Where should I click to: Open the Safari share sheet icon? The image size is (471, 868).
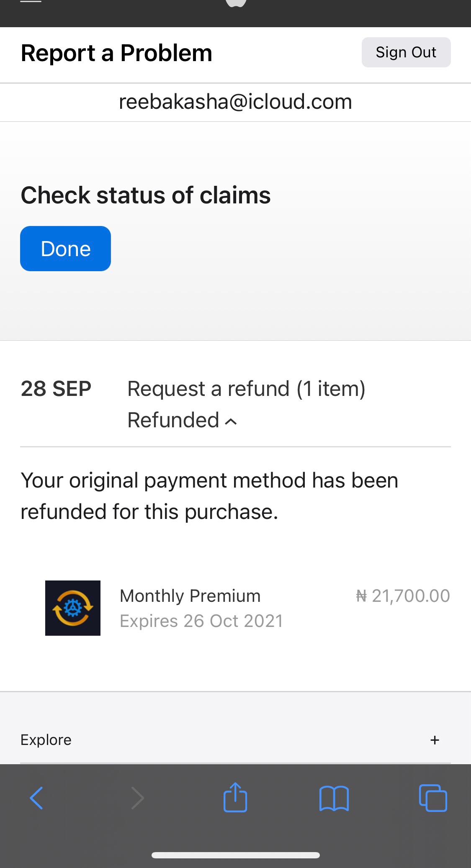click(235, 797)
